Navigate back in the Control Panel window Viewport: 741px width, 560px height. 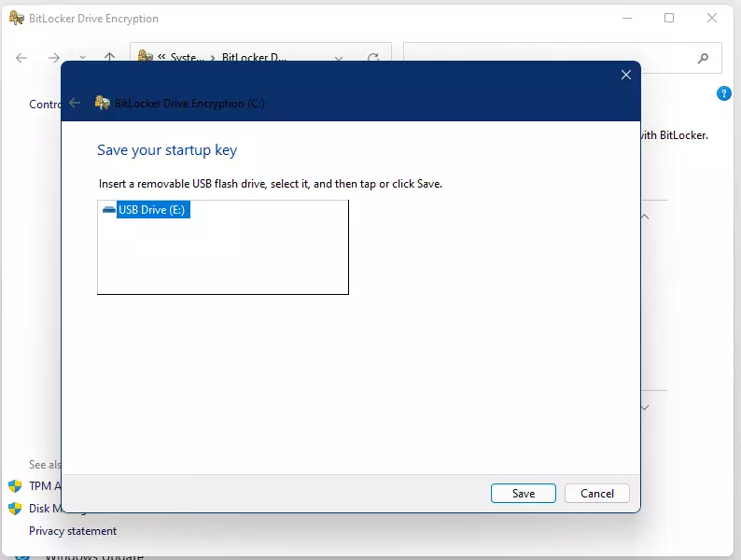click(21, 58)
